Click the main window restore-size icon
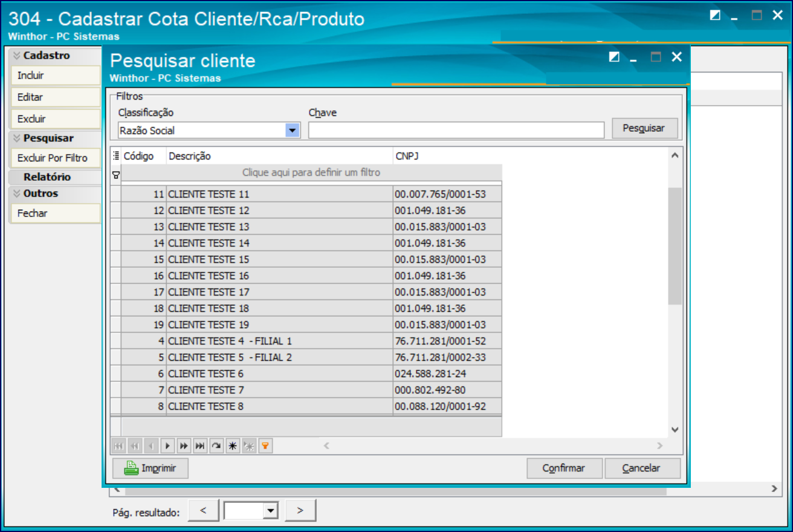Screen dimensions: 793x532 (715, 16)
